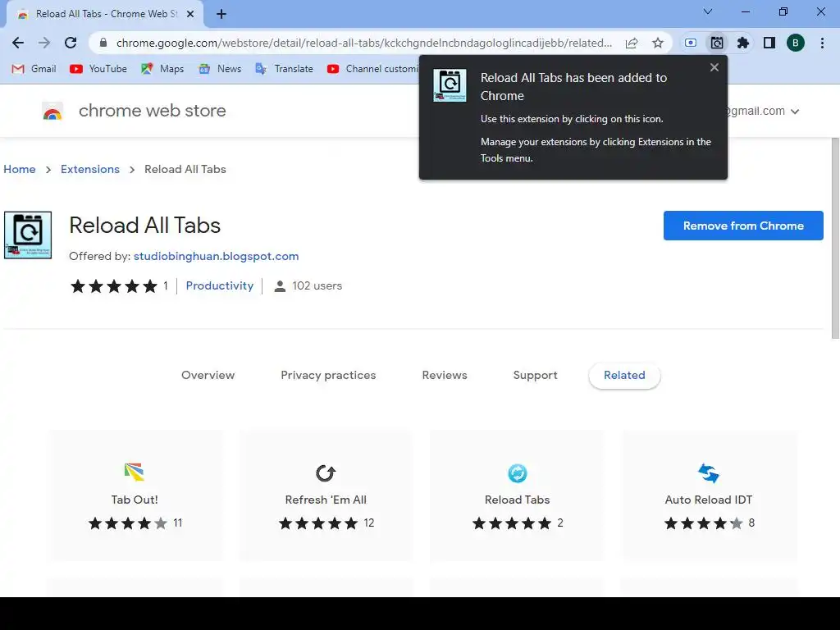840x630 pixels.
Task: Click the Chrome Web Store logo
Action: click(52, 111)
